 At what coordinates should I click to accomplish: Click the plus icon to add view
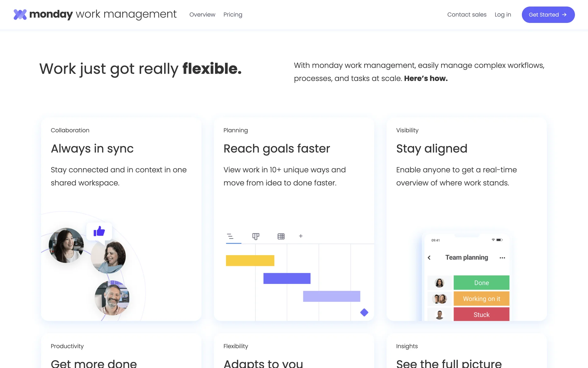[x=301, y=236]
